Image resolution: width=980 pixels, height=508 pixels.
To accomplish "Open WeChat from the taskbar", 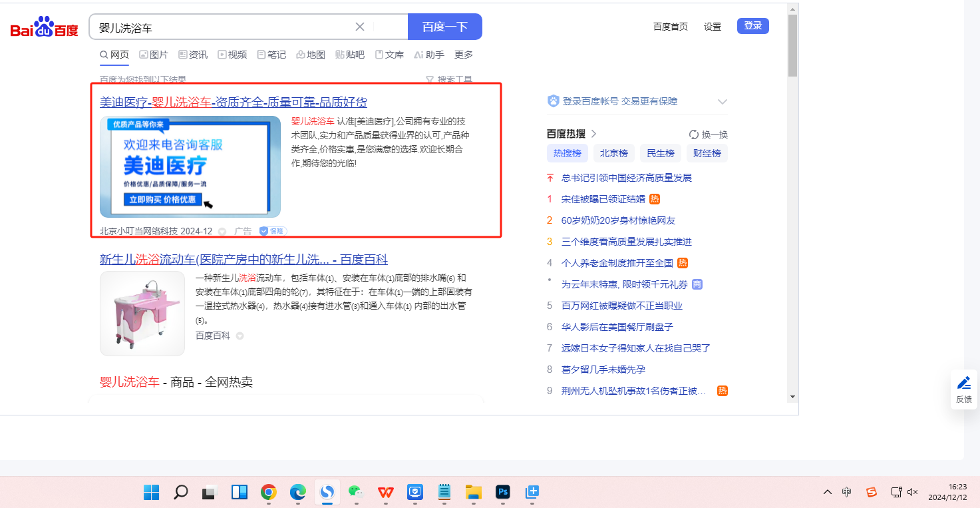I will click(357, 493).
